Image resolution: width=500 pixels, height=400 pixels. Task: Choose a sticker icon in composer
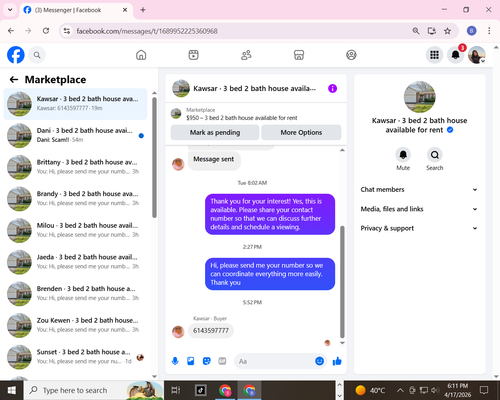[x=207, y=361]
